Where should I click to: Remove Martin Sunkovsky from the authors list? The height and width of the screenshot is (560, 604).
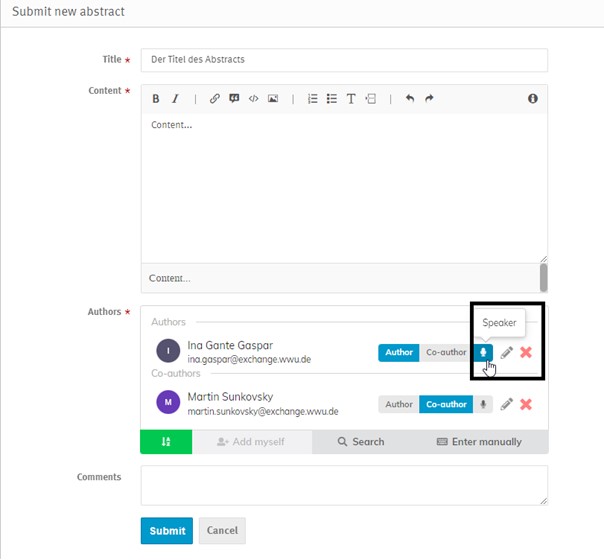[x=526, y=404]
